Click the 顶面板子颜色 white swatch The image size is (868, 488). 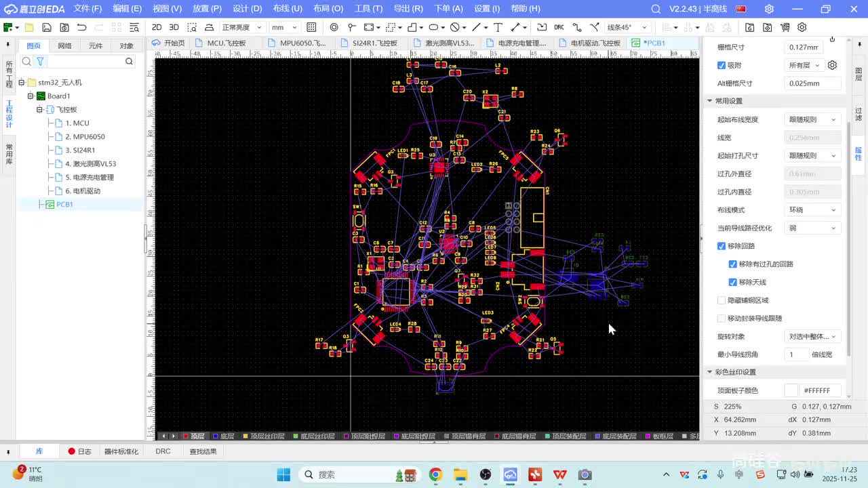point(791,390)
